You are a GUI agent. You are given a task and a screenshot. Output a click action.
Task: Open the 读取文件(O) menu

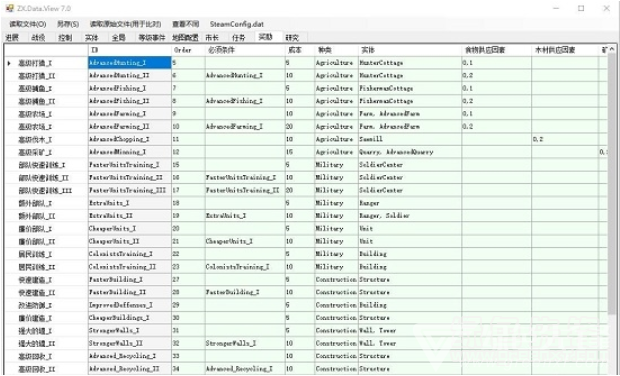point(28,24)
